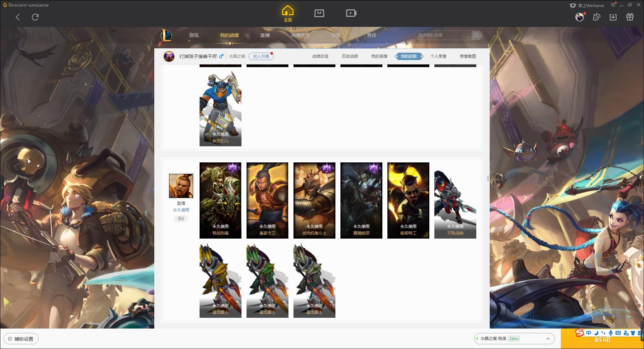The width and height of the screenshot is (644, 349).
Task: Open the green 屠龙勇士 skin card
Action: coord(267,280)
